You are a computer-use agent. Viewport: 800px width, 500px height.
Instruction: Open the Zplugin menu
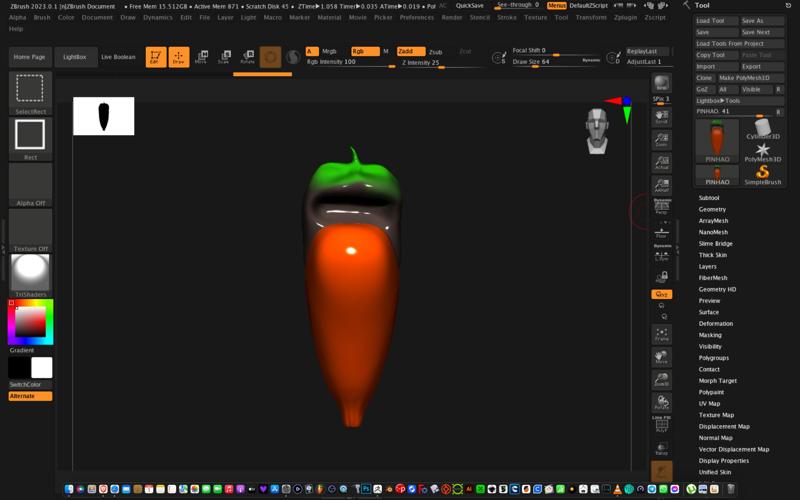[625, 17]
